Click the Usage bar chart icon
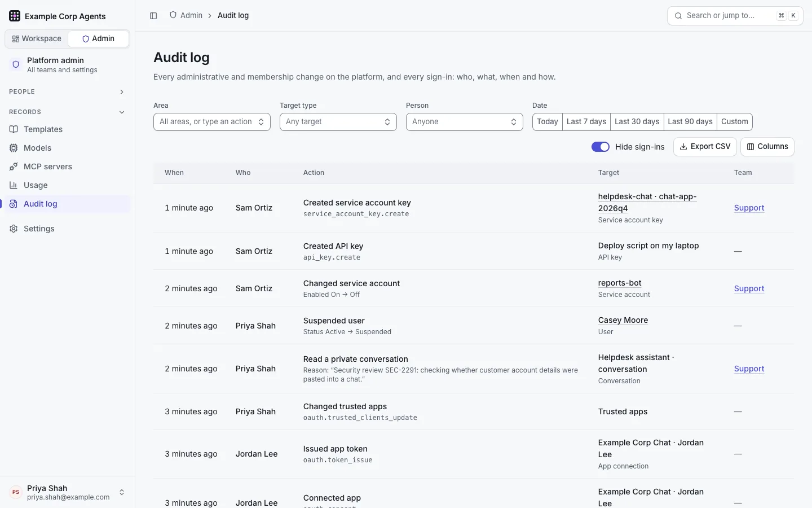The height and width of the screenshot is (508, 812). [x=14, y=185]
